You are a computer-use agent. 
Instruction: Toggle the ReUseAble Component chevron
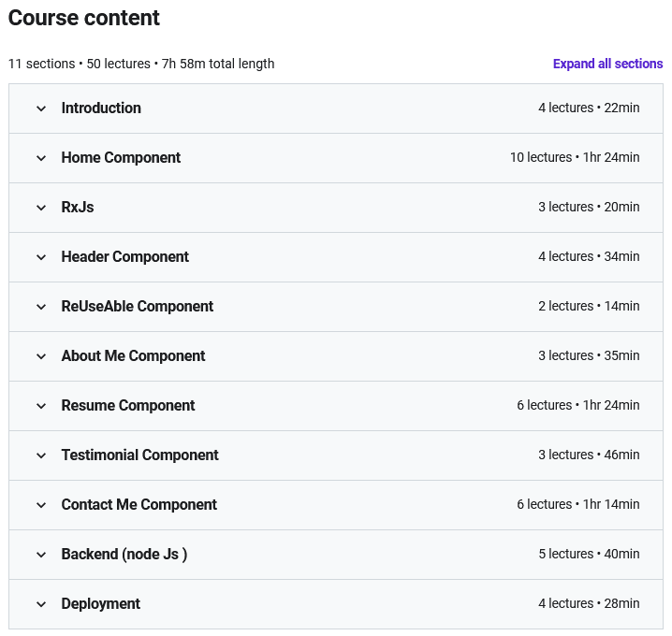coord(41,307)
